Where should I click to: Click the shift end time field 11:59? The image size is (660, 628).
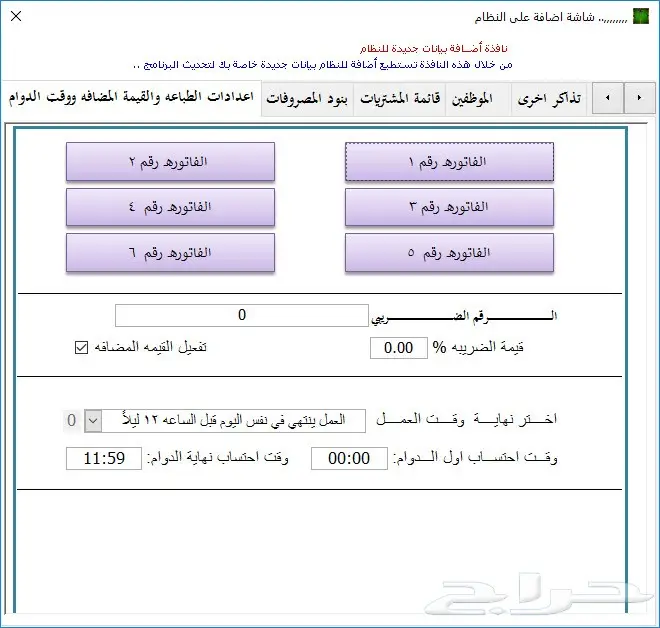pyautogui.click(x=104, y=458)
